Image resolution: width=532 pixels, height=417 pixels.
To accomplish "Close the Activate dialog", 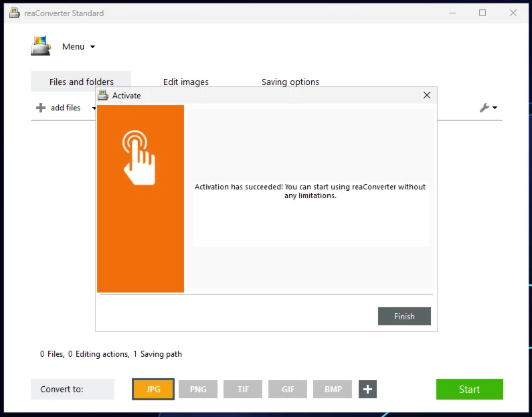I will click(427, 95).
